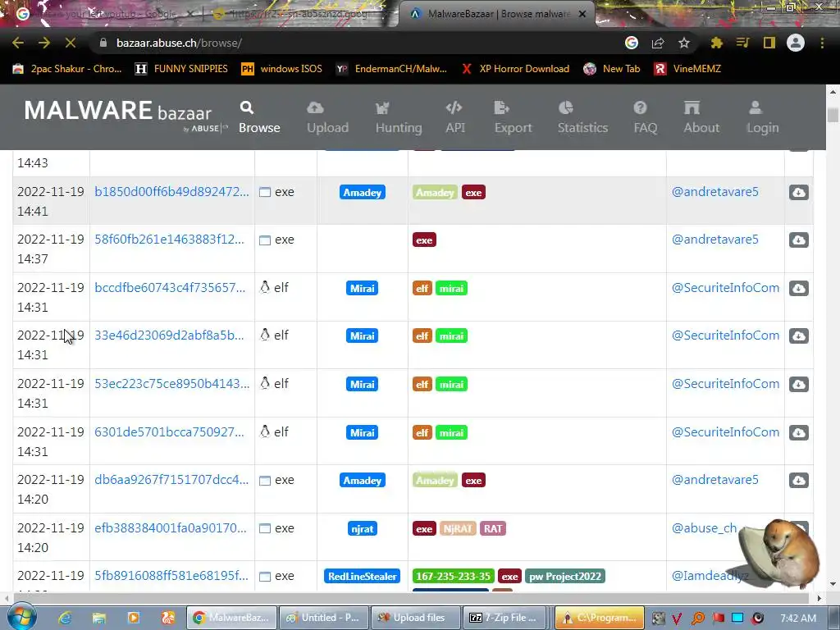Click the njrat signature badge

[x=362, y=529]
